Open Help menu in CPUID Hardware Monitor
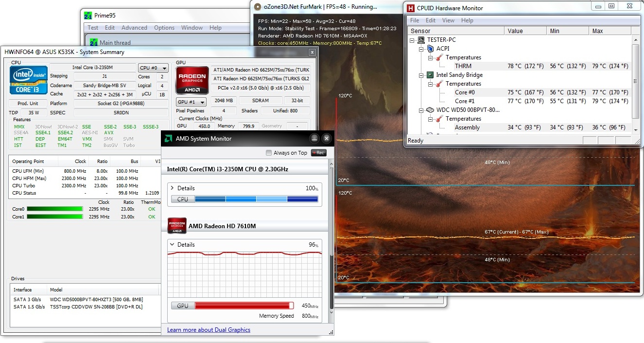 tap(467, 20)
